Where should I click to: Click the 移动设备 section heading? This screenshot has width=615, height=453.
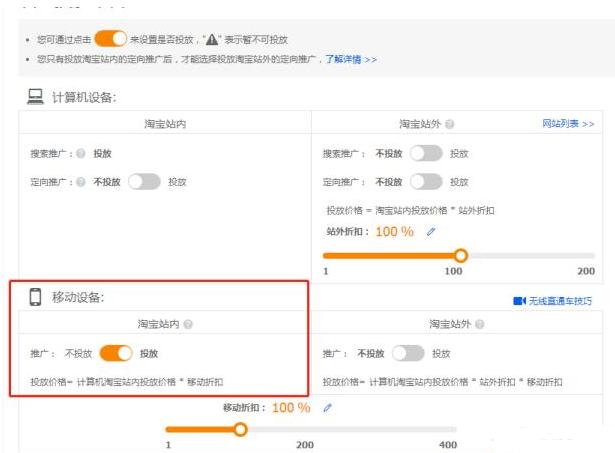point(78,297)
